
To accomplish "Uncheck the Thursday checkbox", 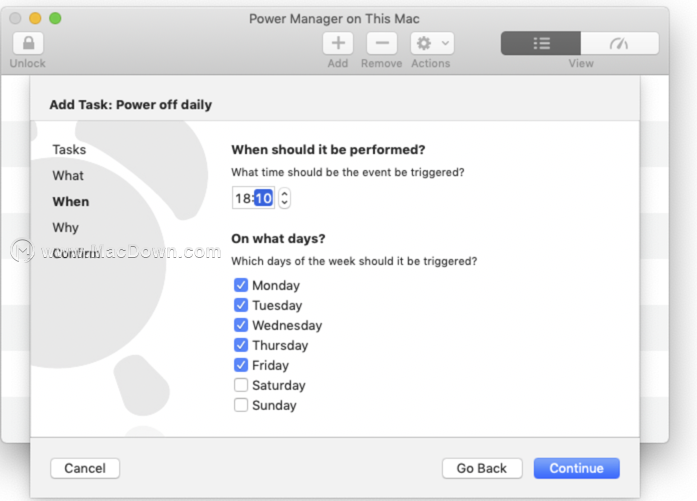I will click(x=240, y=345).
